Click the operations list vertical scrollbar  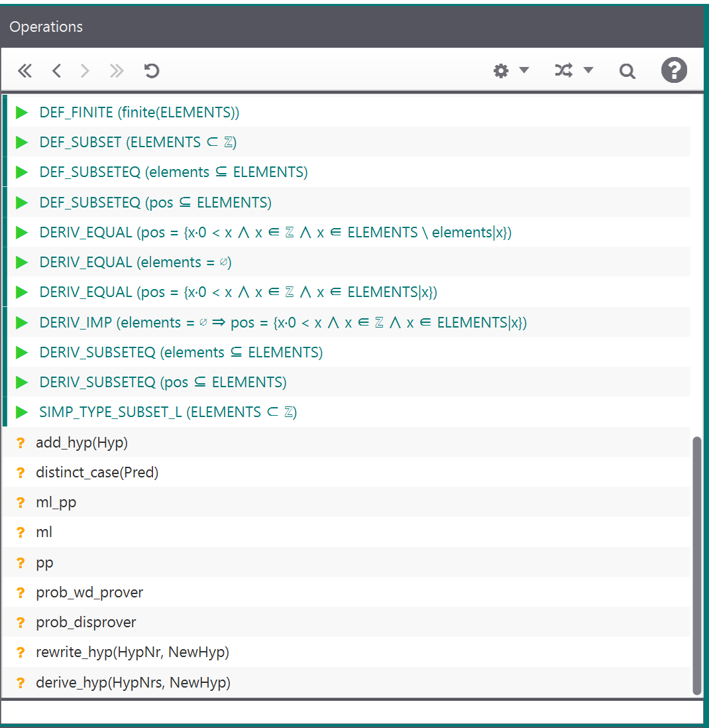pyautogui.click(x=696, y=564)
